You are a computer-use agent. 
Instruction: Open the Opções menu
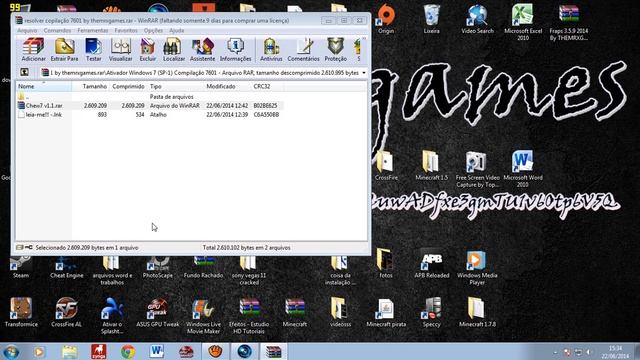pos(153,31)
